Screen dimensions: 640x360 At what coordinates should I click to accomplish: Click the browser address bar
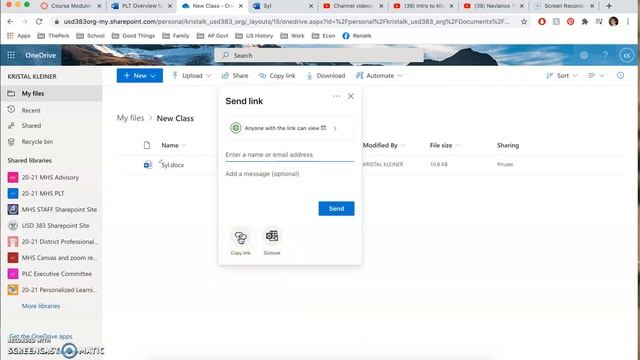286,22
